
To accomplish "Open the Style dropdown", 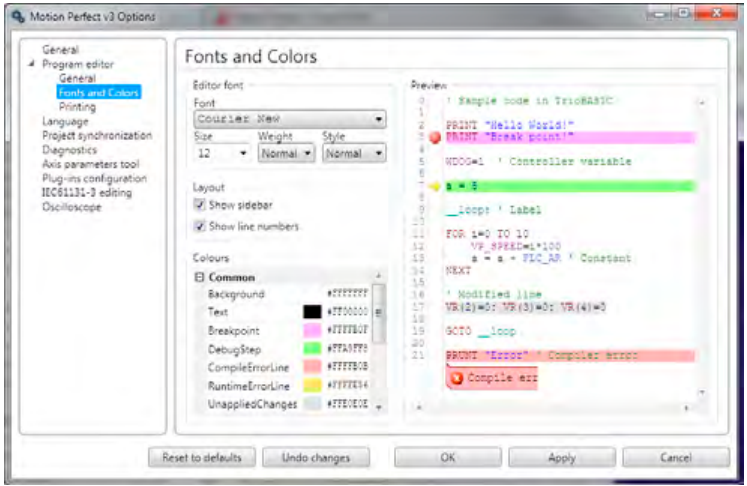I will (353, 153).
